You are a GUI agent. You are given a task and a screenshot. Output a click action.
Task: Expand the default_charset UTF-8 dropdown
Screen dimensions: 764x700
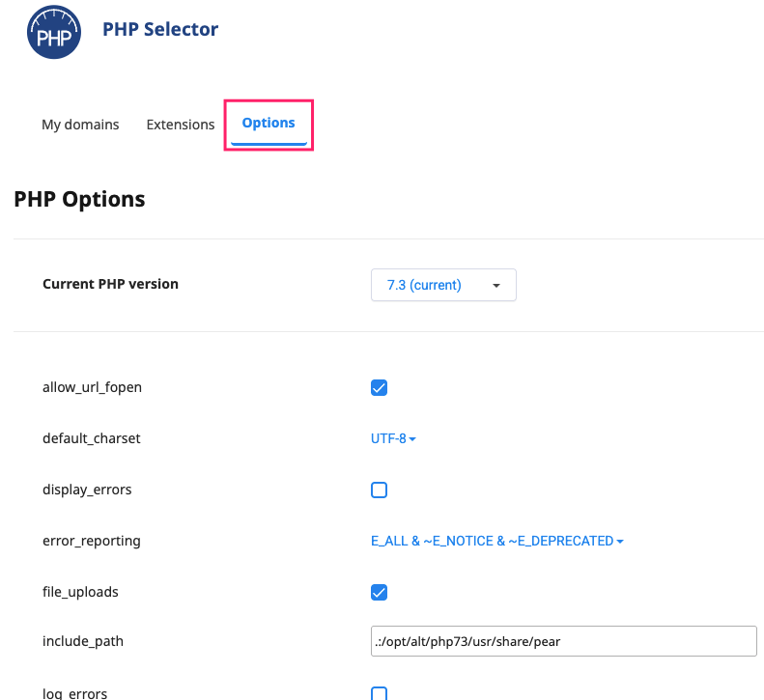(393, 438)
